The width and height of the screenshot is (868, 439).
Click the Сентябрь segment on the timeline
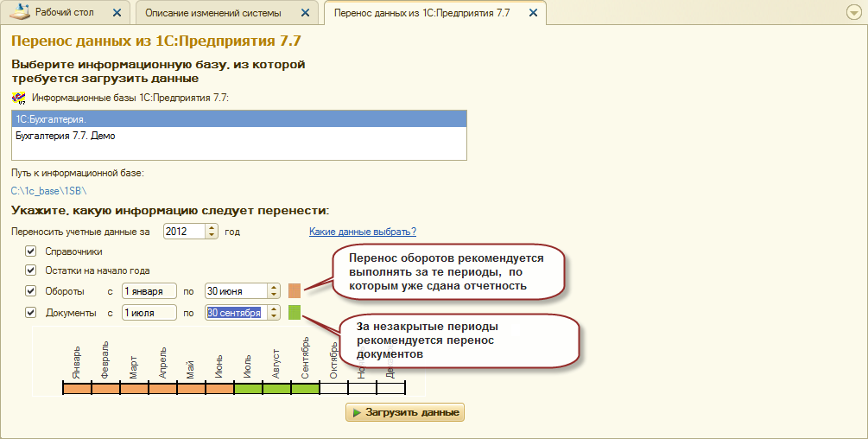tap(306, 387)
